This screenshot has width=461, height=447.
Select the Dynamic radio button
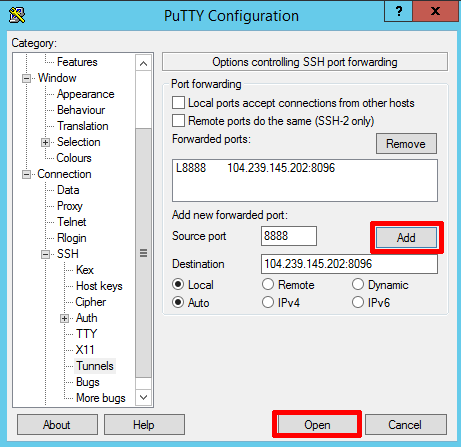(x=358, y=285)
